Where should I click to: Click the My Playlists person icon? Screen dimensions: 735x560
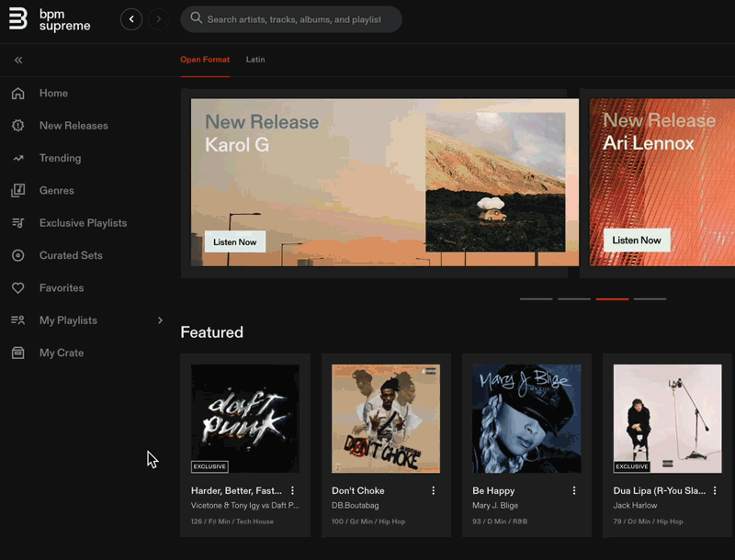click(17, 320)
